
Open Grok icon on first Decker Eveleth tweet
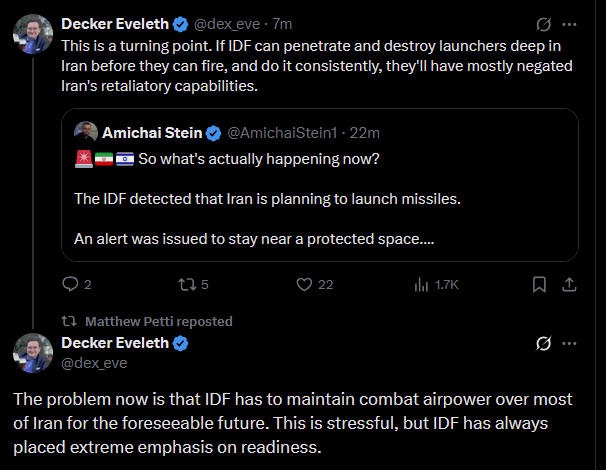[x=543, y=24]
